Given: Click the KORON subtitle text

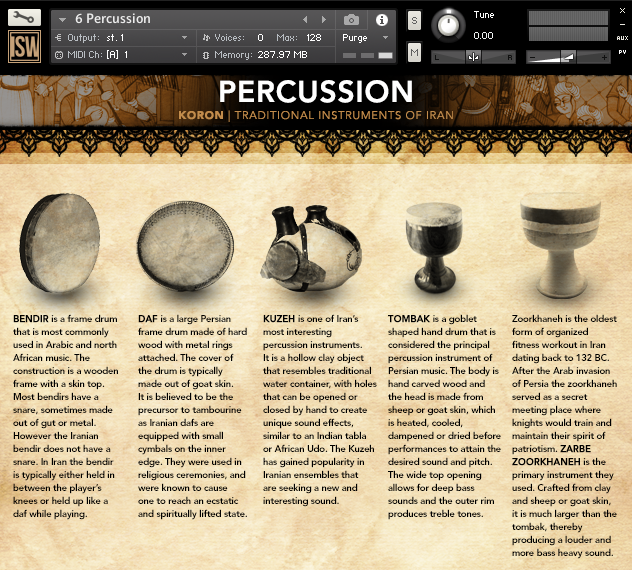Looking at the screenshot, I should [201, 115].
